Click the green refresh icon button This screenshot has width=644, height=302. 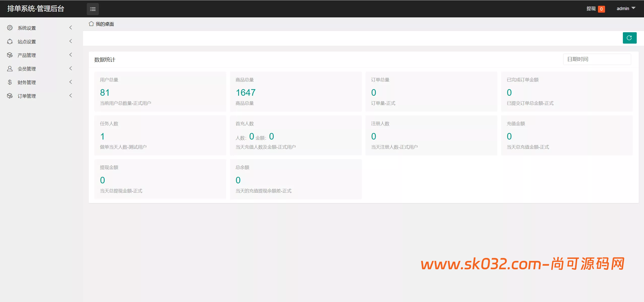pyautogui.click(x=629, y=38)
